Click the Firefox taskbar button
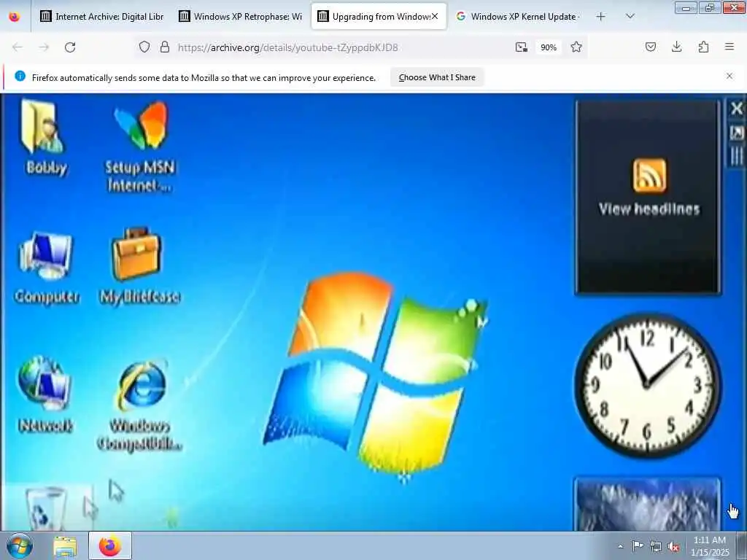Screen dimensions: 747x560 (110, 545)
